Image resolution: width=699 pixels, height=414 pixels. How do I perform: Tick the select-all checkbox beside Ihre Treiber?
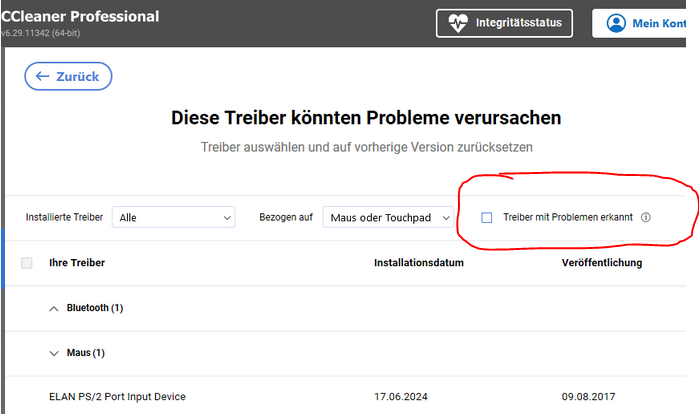(x=27, y=263)
